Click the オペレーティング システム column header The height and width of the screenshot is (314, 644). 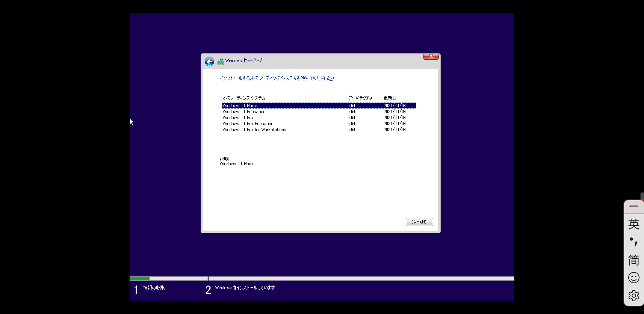pyautogui.click(x=283, y=98)
